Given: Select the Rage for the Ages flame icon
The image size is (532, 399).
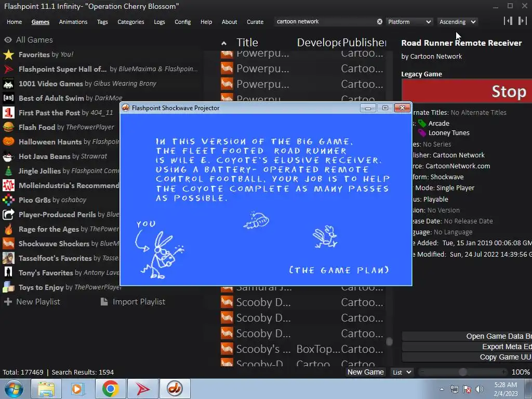Looking at the screenshot, I should pyautogui.click(x=8, y=229).
